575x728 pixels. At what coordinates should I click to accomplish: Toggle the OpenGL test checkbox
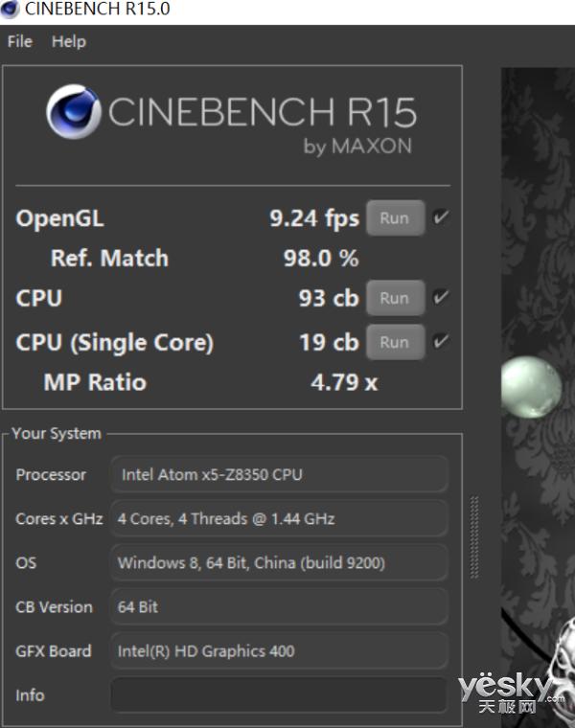pyautogui.click(x=440, y=216)
